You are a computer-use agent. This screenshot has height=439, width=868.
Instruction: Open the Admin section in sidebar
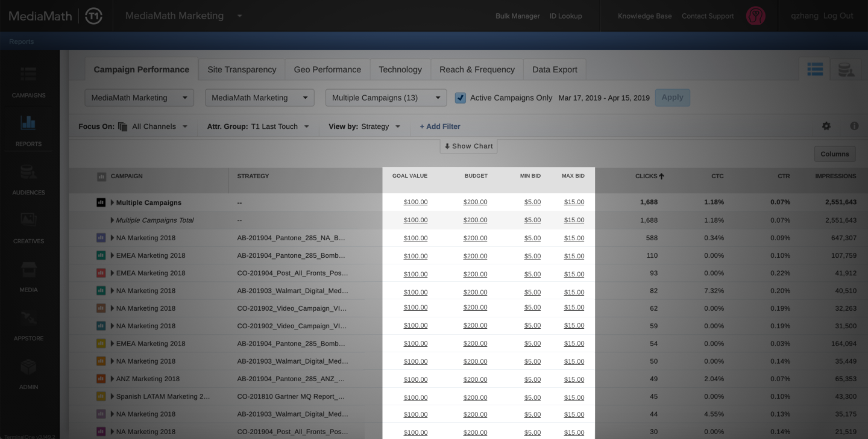28,374
